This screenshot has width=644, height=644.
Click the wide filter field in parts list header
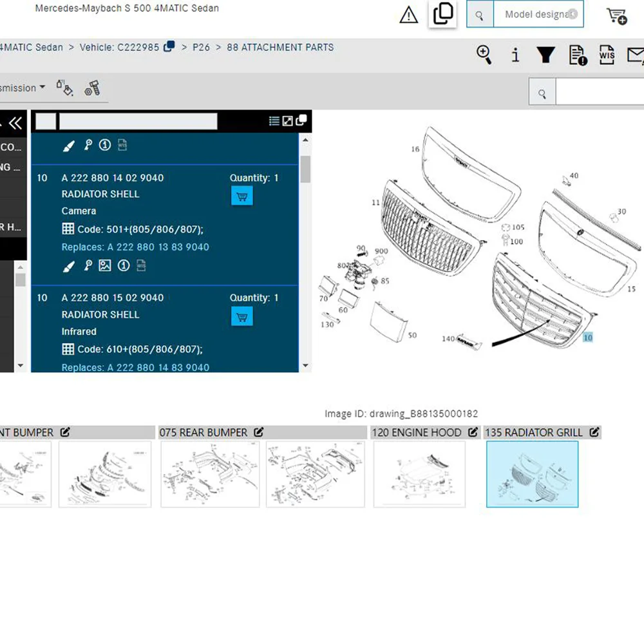click(138, 122)
